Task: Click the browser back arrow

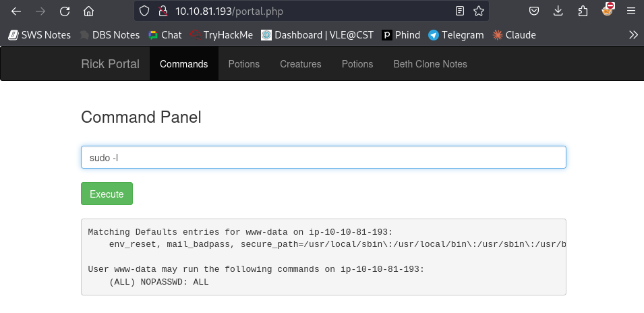Action: [16, 11]
